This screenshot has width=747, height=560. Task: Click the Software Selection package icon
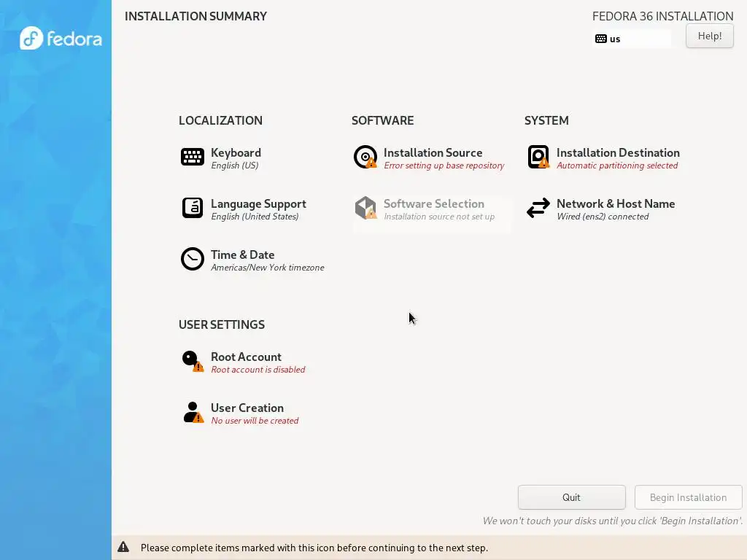click(365, 208)
